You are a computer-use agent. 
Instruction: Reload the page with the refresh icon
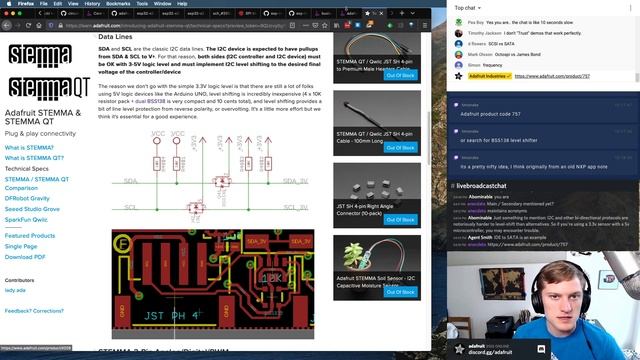[28, 25]
